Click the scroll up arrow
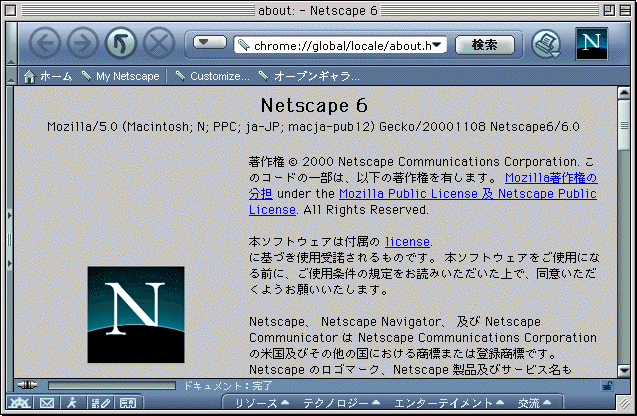The width and height of the screenshot is (637, 416). point(624,93)
